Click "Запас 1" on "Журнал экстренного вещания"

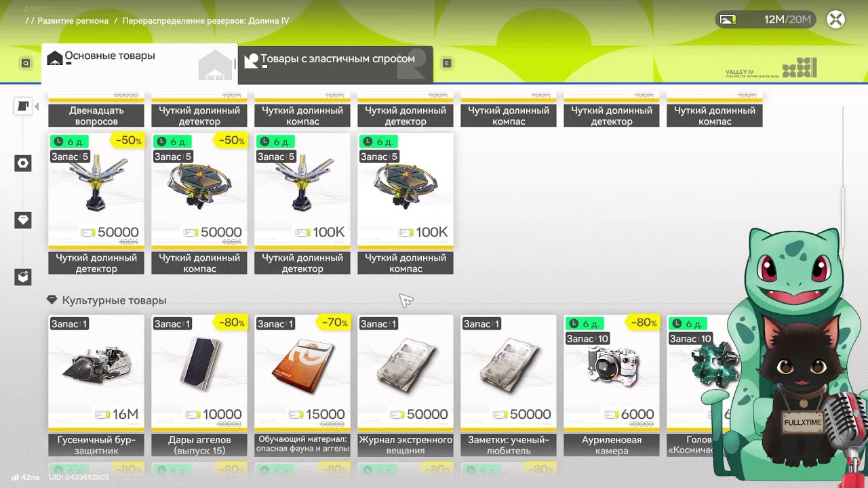[x=378, y=324]
